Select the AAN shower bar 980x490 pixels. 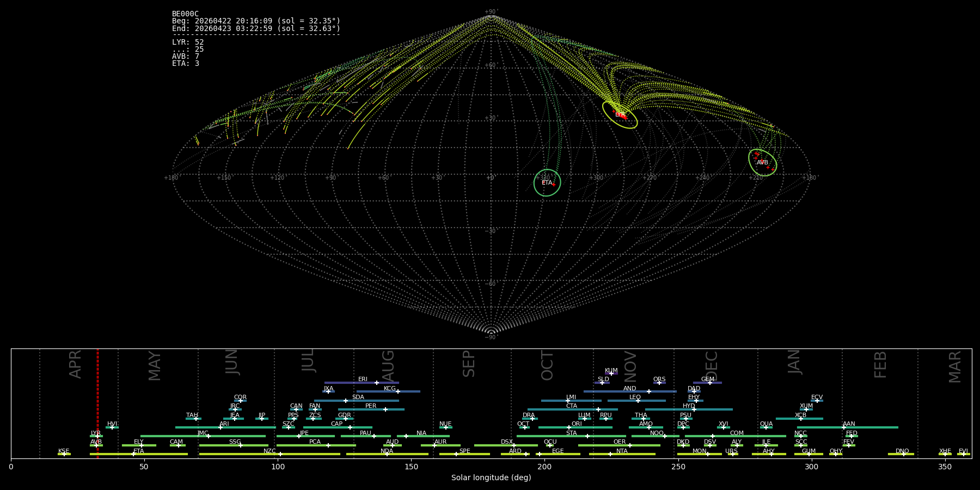point(848,427)
